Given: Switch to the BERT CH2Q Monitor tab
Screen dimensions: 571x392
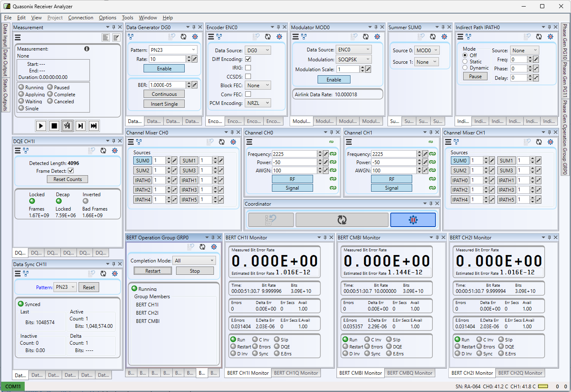Looking at the screenshot, I should pos(520,373).
